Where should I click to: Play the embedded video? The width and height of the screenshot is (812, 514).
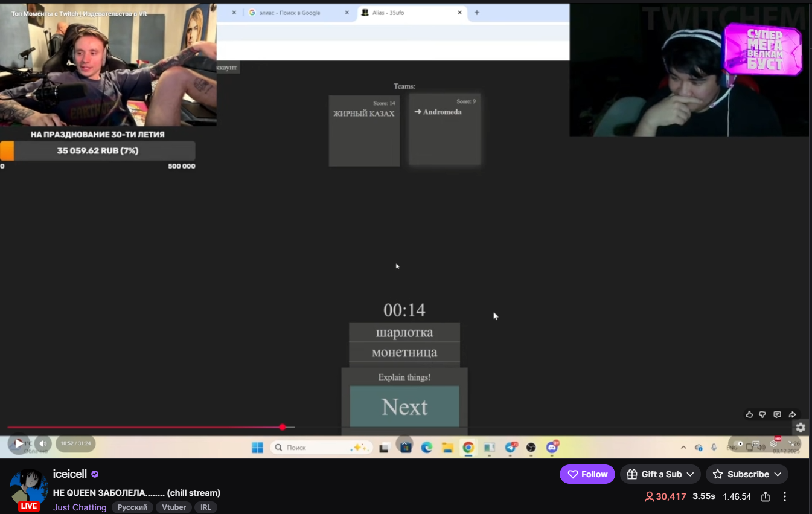[19, 444]
